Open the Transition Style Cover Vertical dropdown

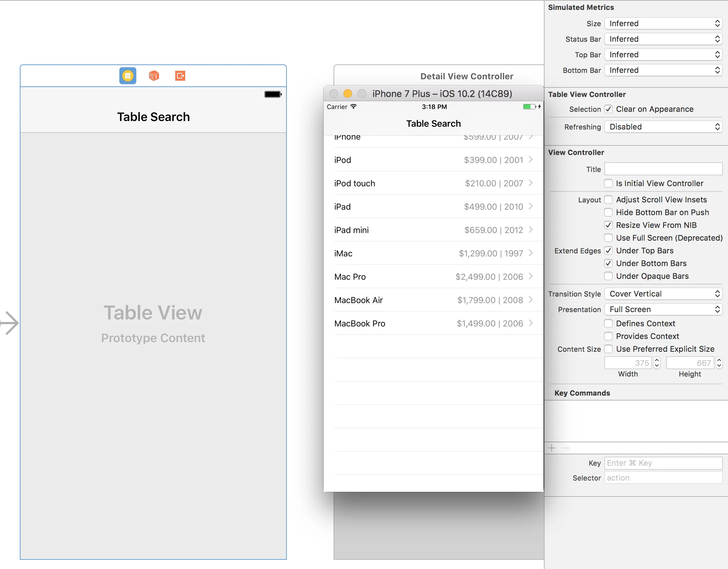pos(663,294)
